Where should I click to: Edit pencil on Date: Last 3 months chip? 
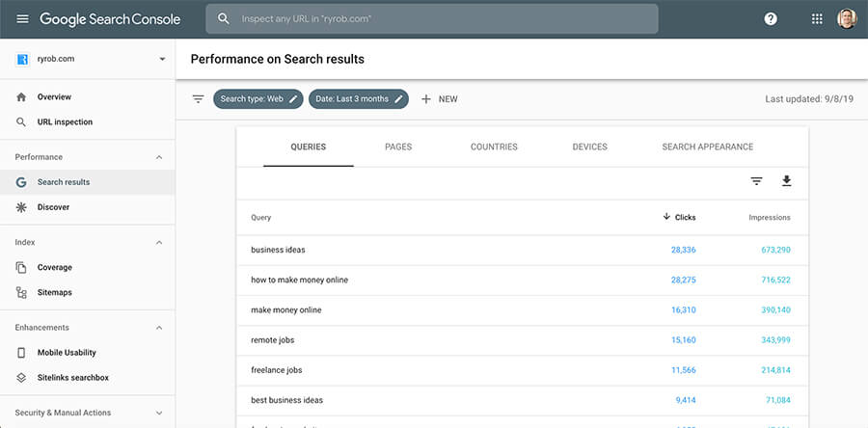click(398, 99)
